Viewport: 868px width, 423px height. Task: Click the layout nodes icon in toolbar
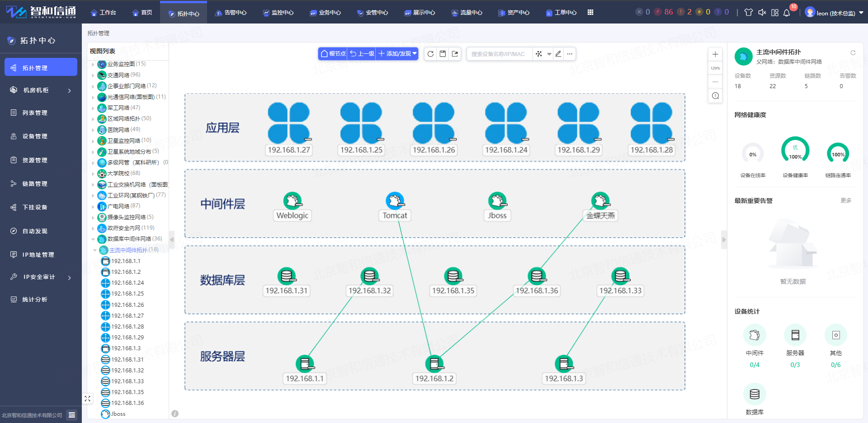(539, 54)
